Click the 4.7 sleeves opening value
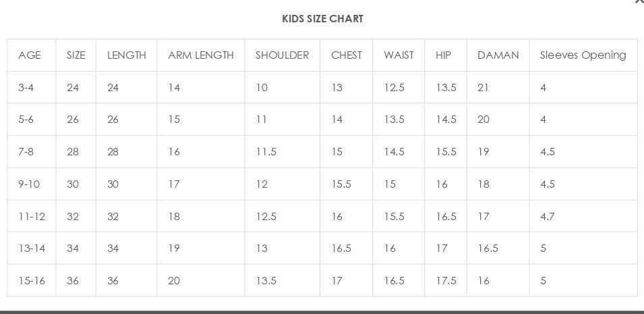The image size is (644, 314). (x=548, y=217)
